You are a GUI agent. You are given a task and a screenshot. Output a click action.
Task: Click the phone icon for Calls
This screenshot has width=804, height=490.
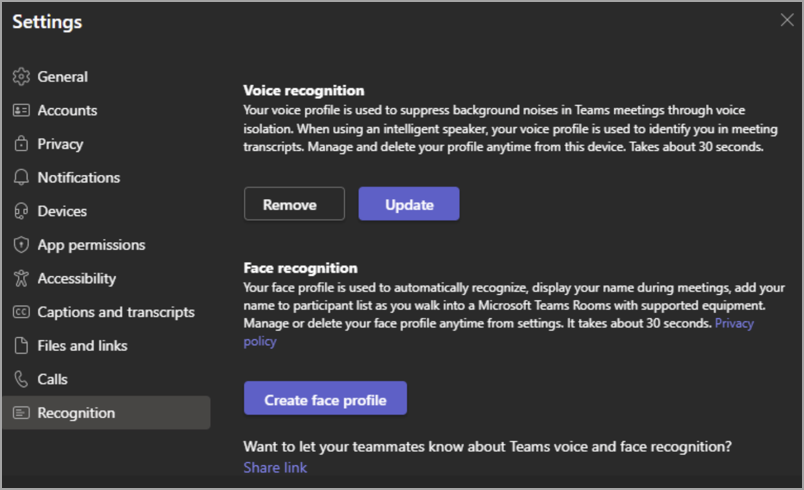coord(20,380)
